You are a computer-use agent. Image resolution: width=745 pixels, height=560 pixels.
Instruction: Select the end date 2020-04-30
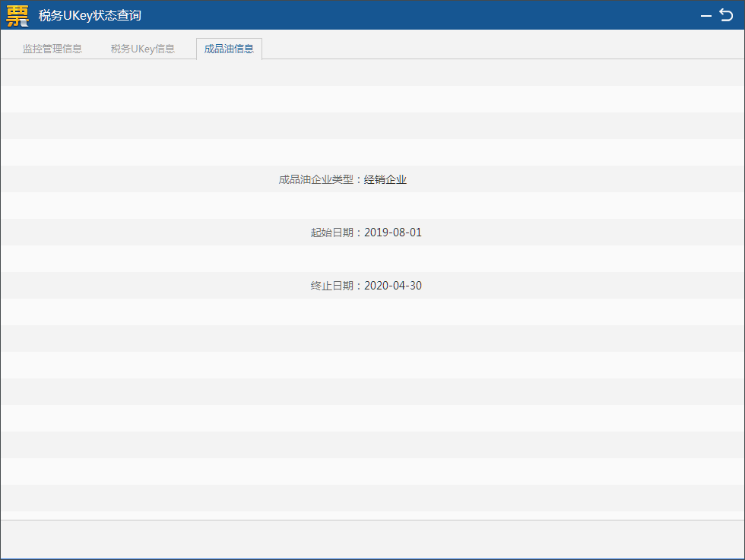pyautogui.click(x=393, y=286)
